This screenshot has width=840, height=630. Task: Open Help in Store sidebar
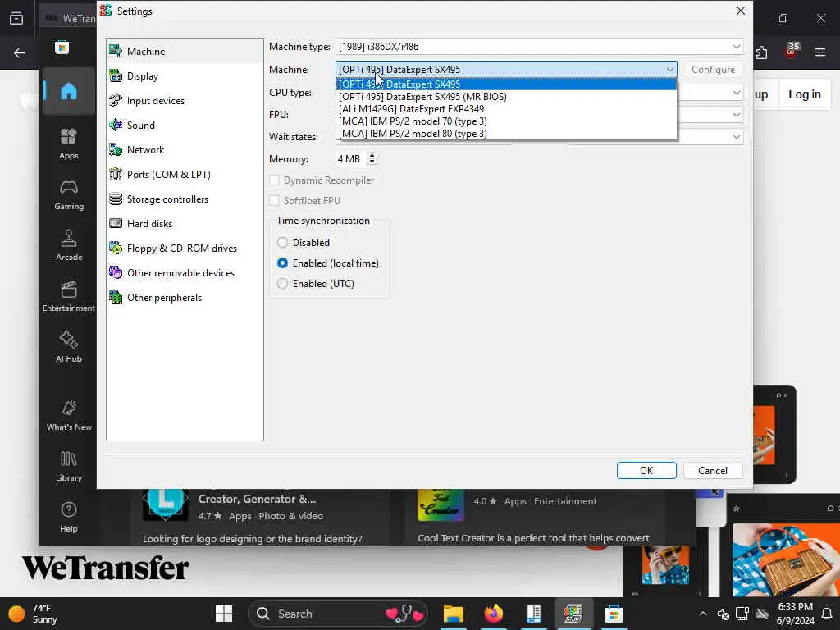[x=69, y=517]
